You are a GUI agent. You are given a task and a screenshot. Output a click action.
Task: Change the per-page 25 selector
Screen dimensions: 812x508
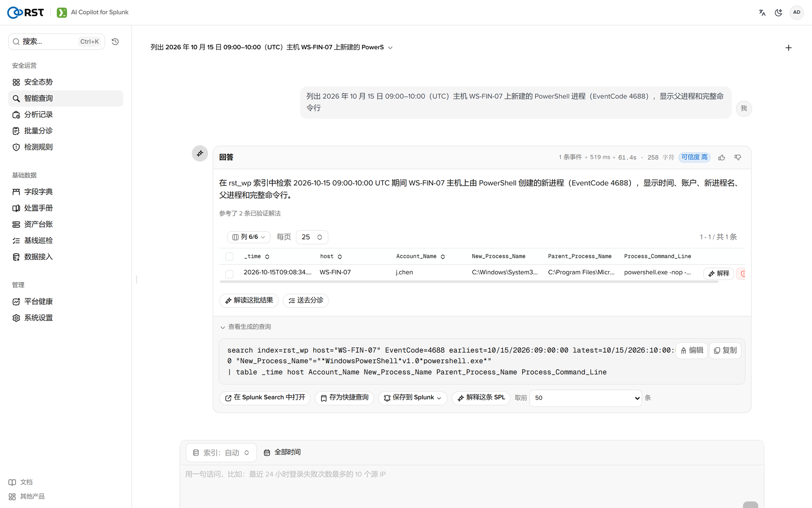pos(312,237)
